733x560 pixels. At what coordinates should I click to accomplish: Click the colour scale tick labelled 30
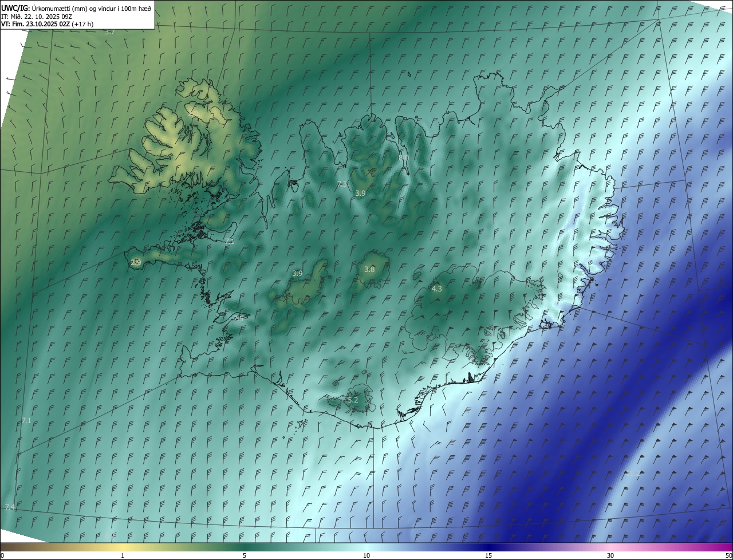coord(610,555)
